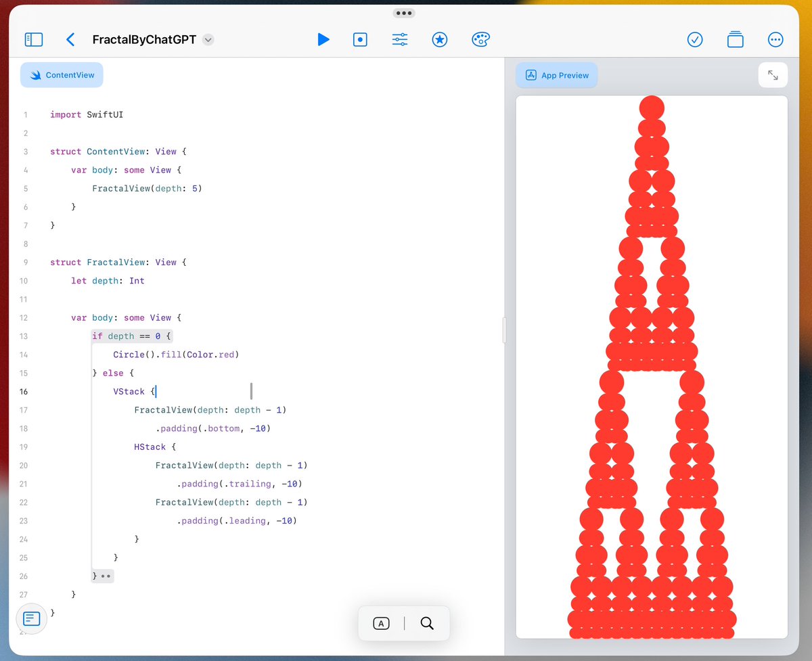Screen dimensions: 812x661
Task: Select the App Preview tab
Action: click(557, 75)
